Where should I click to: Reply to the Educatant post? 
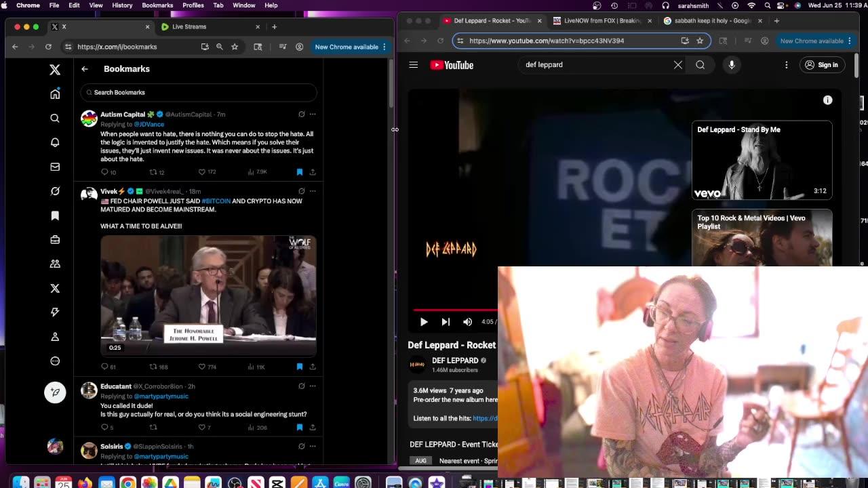coord(104,428)
